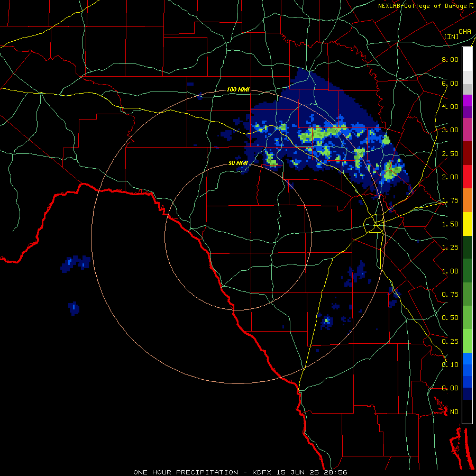Select the pink legend swatch near 3.00
The width and height of the screenshot is (476, 476).
[x=467, y=130]
